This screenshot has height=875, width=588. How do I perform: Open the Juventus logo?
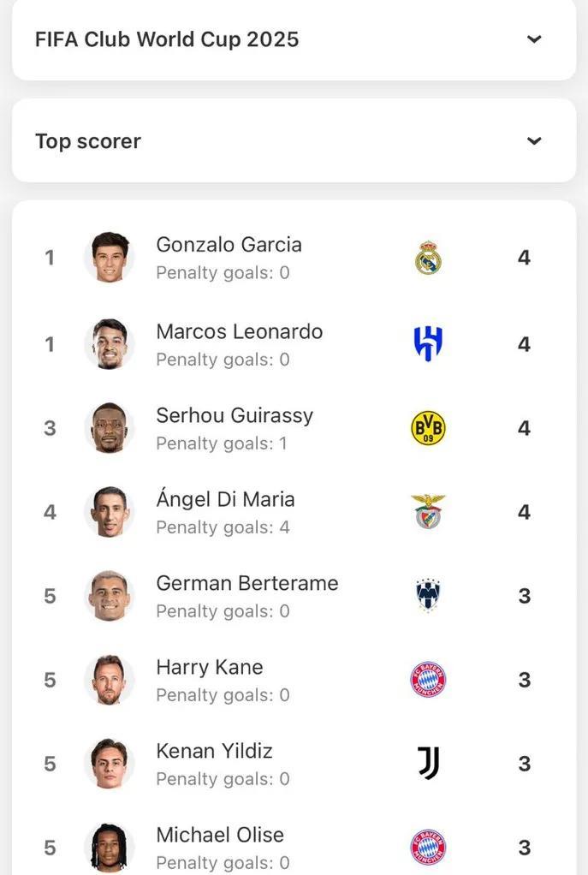point(429,763)
